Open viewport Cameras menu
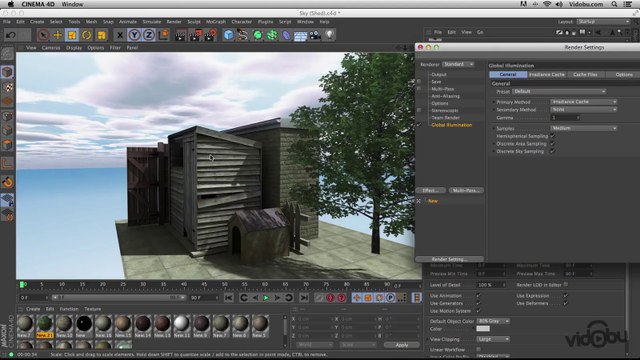Screen dimensions: 640x360 coord(51,48)
